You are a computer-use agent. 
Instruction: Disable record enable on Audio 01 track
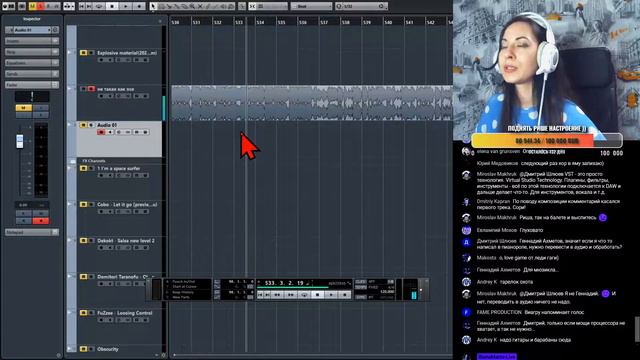click(101, 132)
